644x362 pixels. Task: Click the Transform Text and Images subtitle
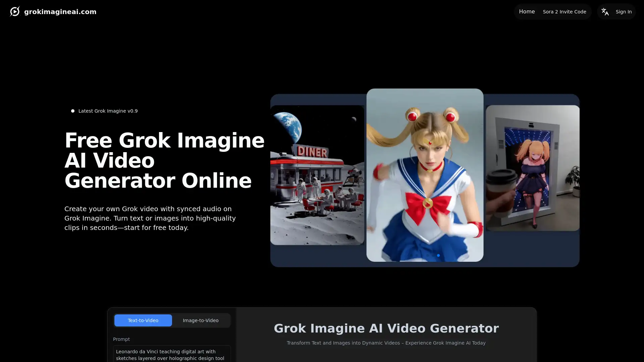coord(386,343)
